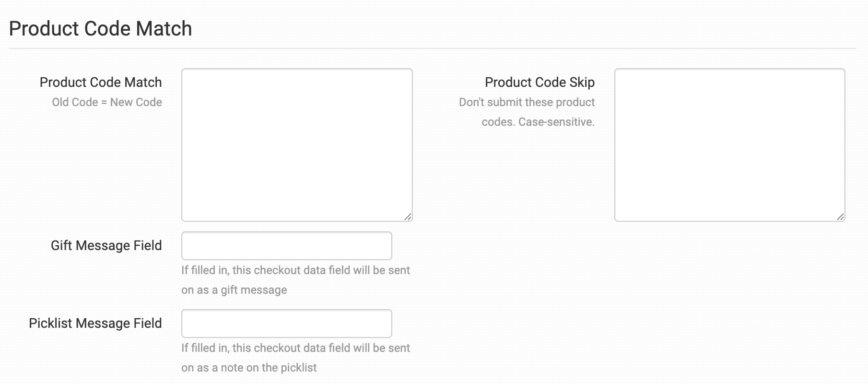Click the large 'Product Code Match' page heading
Screen dimensions: 868x384
tap(100, 29)
